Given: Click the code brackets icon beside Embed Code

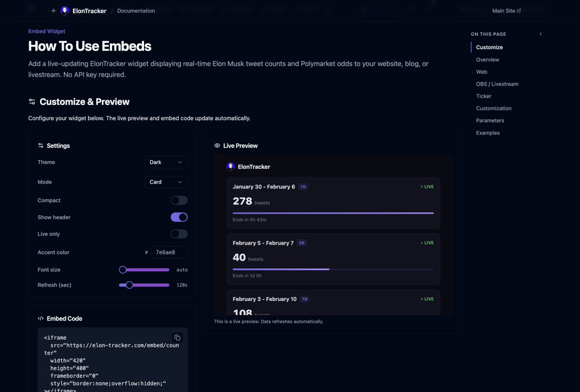Looking at the screenshot, I should 41,319.
